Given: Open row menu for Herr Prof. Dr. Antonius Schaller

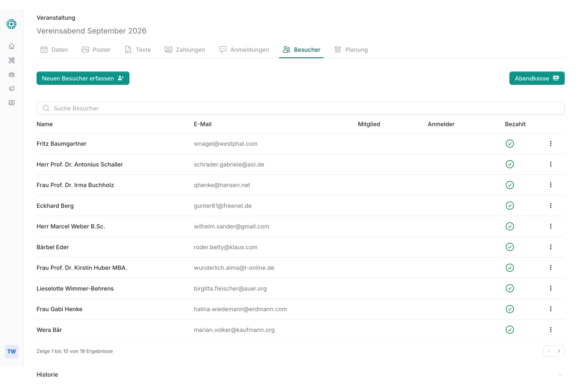Looking at the screenshot, I should coord(551,164).
